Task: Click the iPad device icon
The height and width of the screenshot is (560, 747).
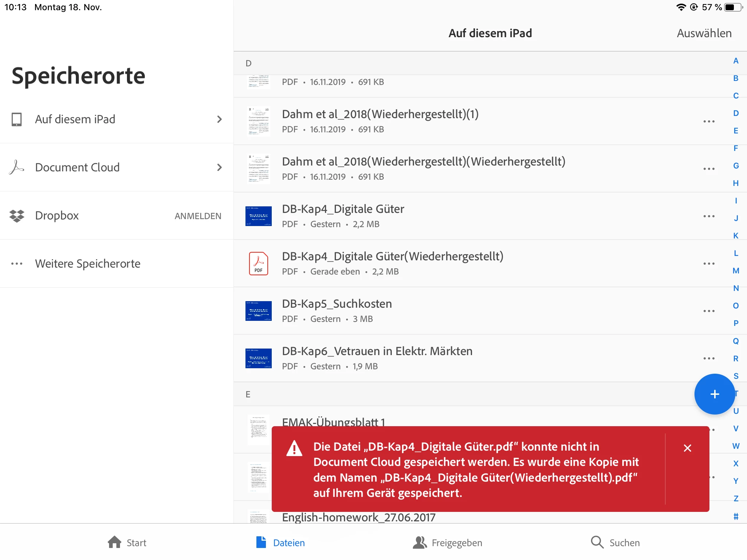Action: 17,119
